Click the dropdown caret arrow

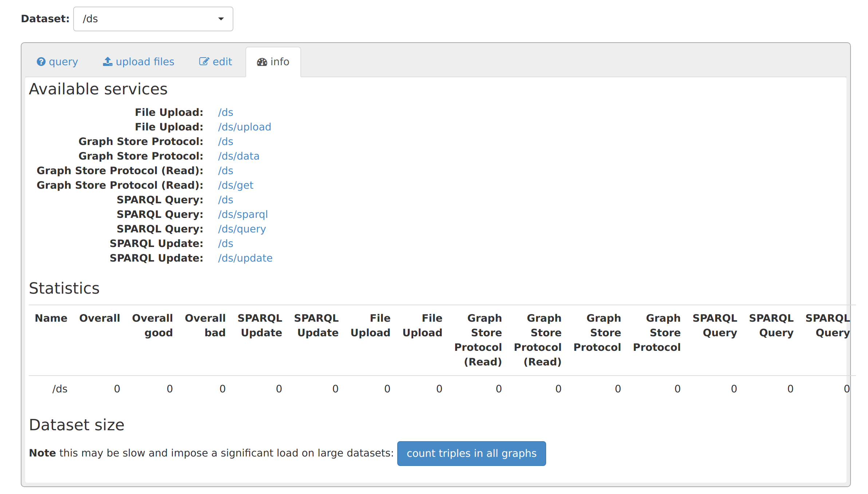(x=221, y=19)
